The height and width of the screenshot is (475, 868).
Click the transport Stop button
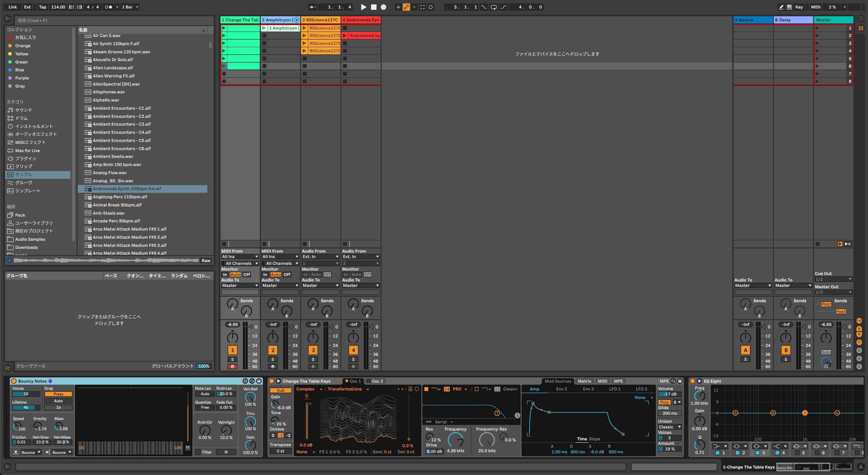coord(373,7)
